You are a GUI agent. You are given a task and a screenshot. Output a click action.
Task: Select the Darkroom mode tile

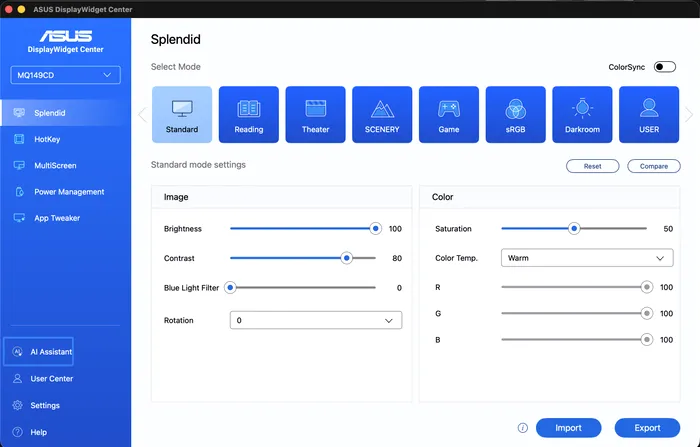(582, 115)
